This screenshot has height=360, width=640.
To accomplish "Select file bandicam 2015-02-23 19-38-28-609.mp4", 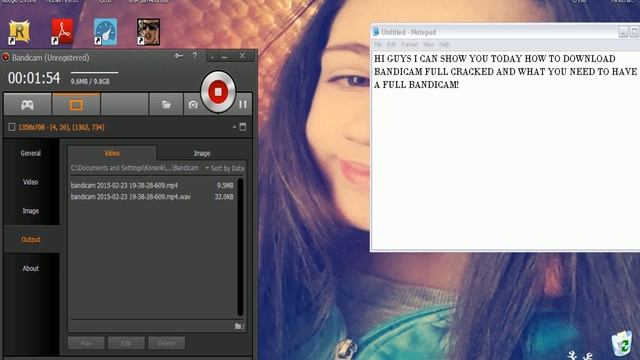I will (124, 185).
